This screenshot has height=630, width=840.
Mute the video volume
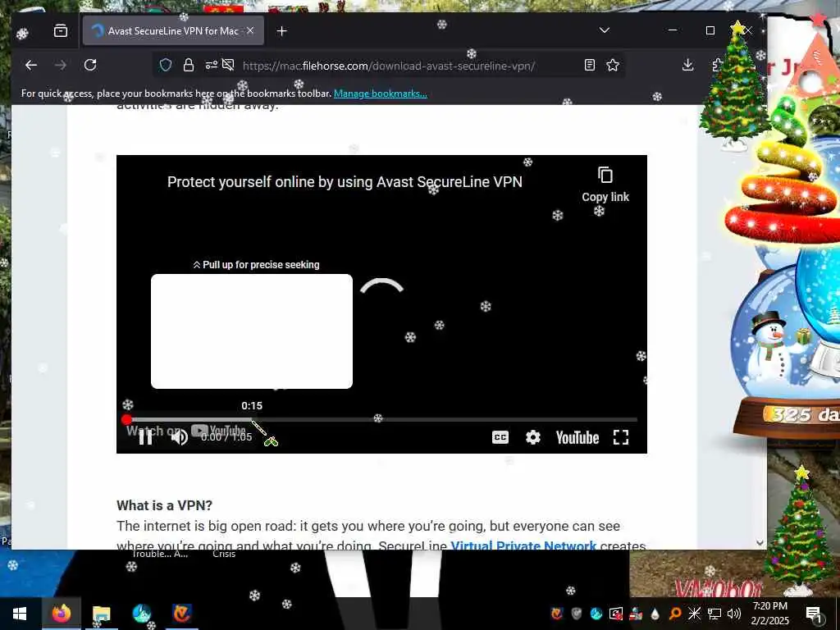click(179, 437)
